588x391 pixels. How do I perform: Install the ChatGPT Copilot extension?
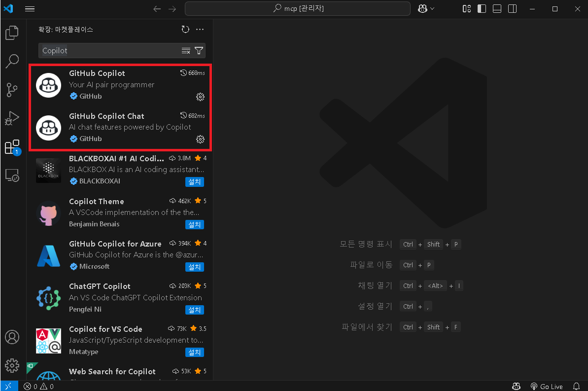(x=195, y=310)
